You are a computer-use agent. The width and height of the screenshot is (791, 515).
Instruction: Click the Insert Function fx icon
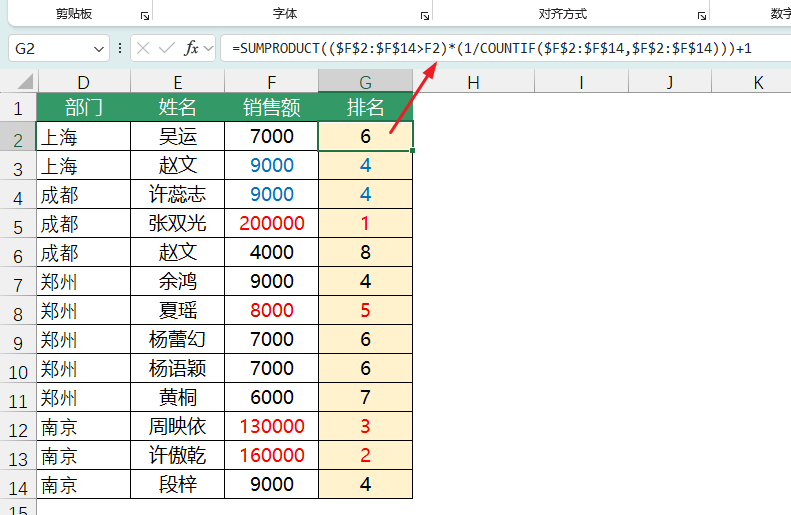pyautogui.click(x=191, y=48)
